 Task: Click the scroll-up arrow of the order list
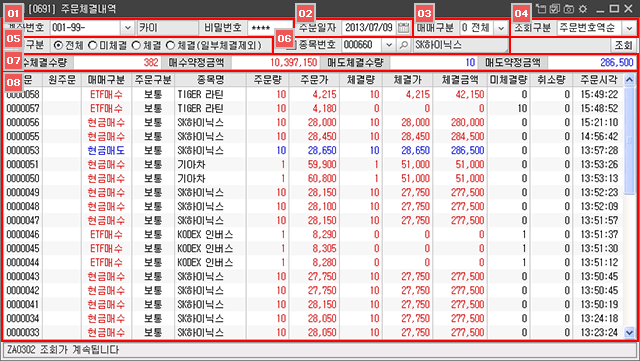[629, 80]
